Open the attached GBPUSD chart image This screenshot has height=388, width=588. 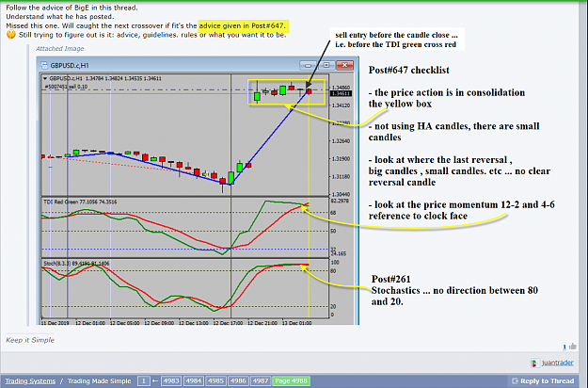pyautogui.click(x=198, y=190)
